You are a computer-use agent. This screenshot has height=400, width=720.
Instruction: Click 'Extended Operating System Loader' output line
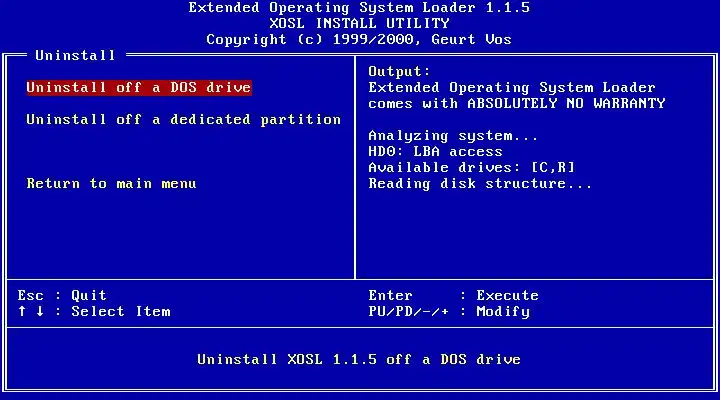pyautogui.click(x=512, y=87)
